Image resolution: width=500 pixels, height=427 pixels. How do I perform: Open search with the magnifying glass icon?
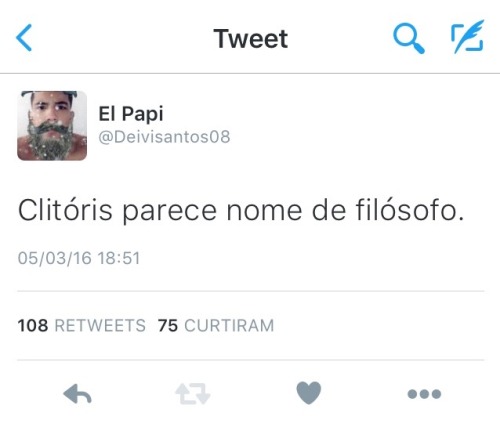point(409,39)
